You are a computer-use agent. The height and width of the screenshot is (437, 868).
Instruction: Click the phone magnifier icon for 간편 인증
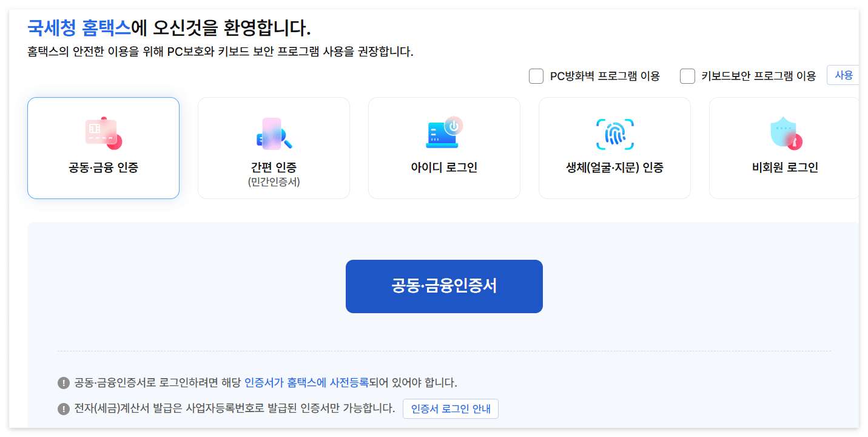tap(274, 134)
